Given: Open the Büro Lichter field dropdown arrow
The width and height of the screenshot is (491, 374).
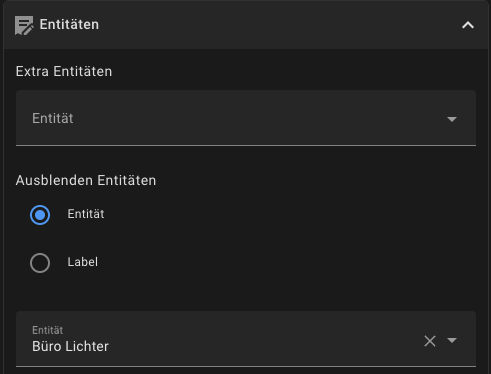Looking at the screenshot, I should coord(452,340).
